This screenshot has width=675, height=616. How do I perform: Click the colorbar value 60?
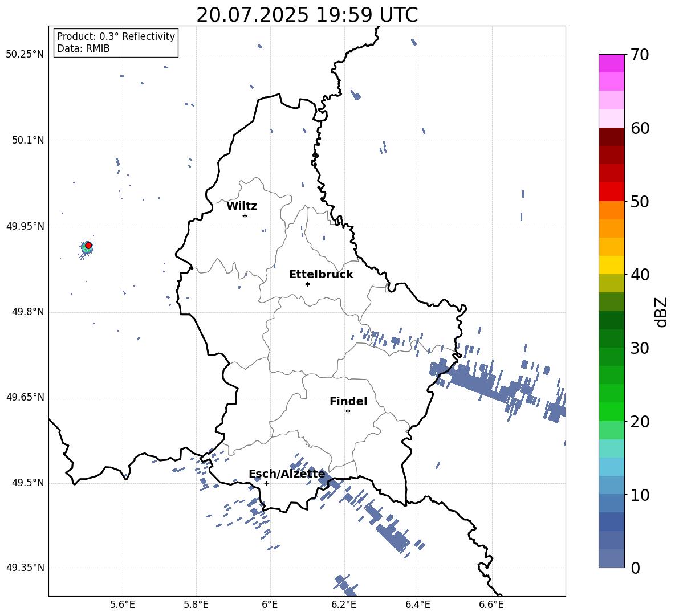pos(640,128)
